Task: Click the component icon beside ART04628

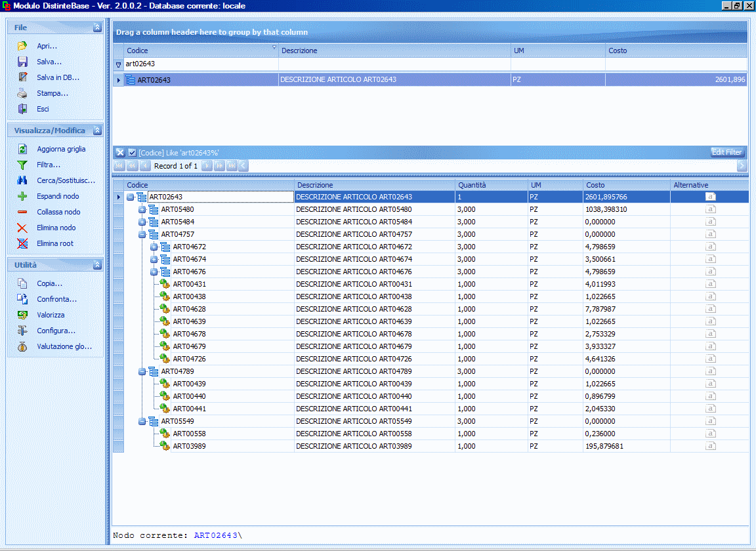Action: click(165, 309)
